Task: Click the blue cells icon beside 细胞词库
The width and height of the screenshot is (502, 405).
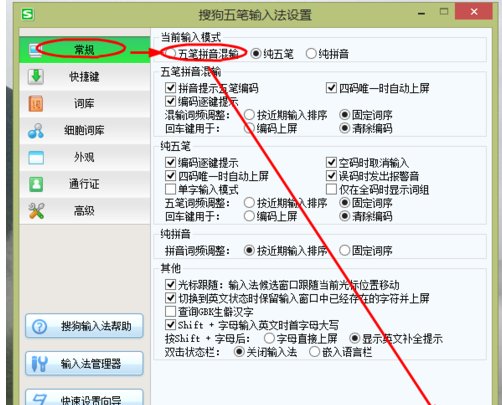Action: point(36,130)
